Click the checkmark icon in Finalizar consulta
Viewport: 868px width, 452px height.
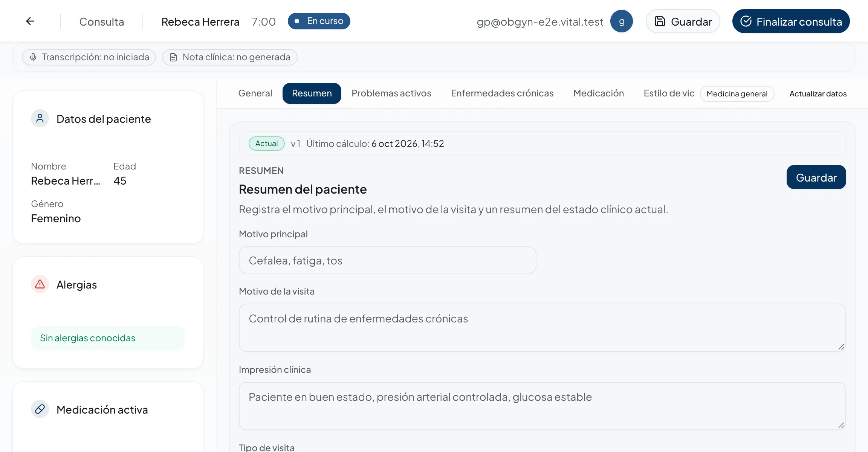click(x=746, y=21)
